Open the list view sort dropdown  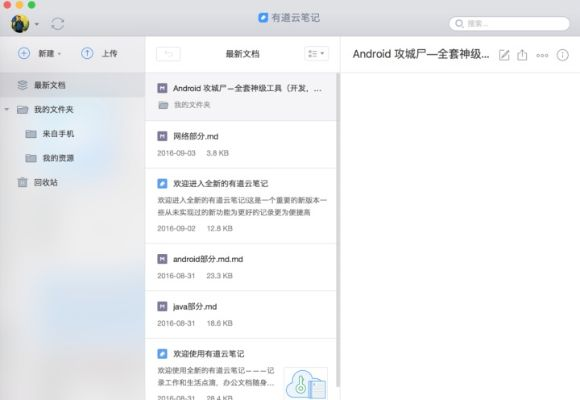pos(317,54)
